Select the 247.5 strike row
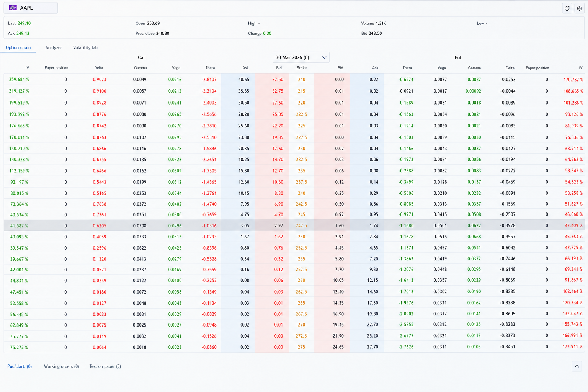The image size is (588, 392). 294,226
